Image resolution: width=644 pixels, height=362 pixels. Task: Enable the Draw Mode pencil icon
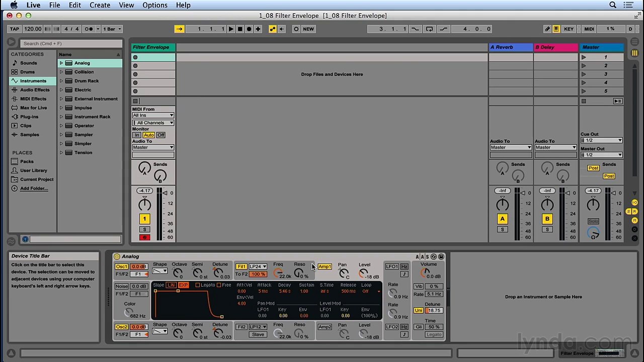click(547, 29)
